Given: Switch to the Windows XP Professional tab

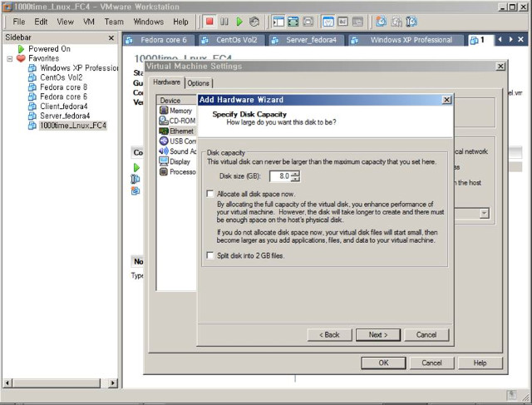Looking at the screenshot, I should tap(406, 40).
